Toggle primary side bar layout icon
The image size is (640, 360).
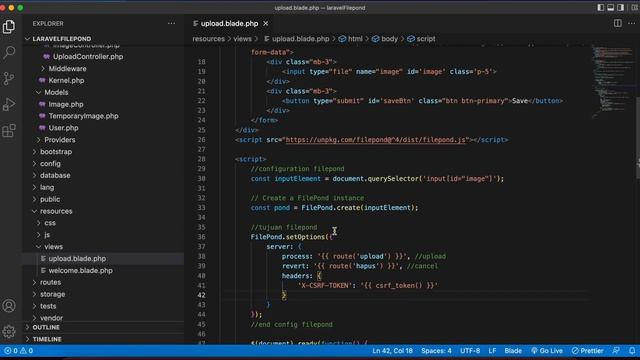[600, 7]
